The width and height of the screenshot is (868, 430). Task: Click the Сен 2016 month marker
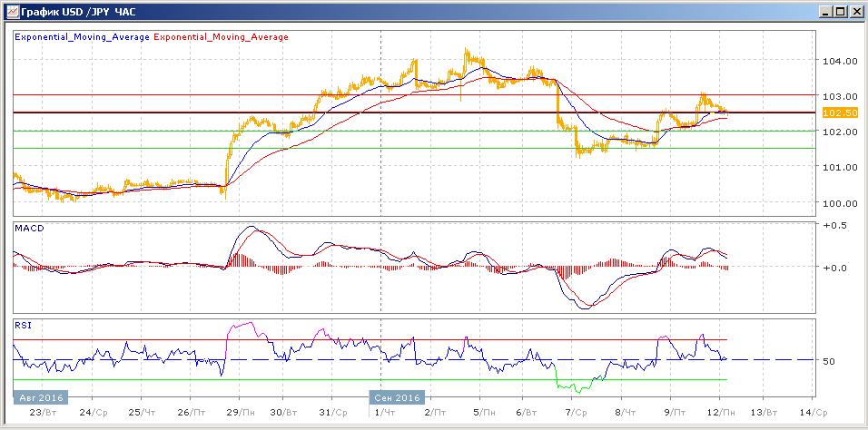point(396,397)
